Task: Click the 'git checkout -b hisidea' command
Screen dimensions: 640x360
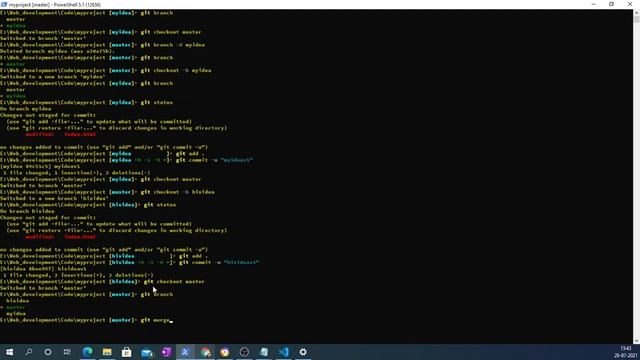Action: pos(178,192)
